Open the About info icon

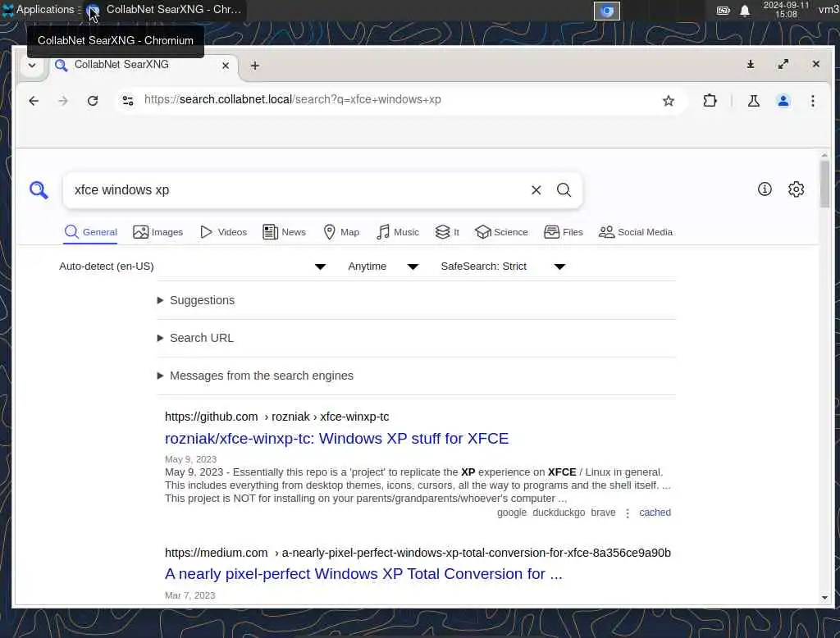click(765, 189)
